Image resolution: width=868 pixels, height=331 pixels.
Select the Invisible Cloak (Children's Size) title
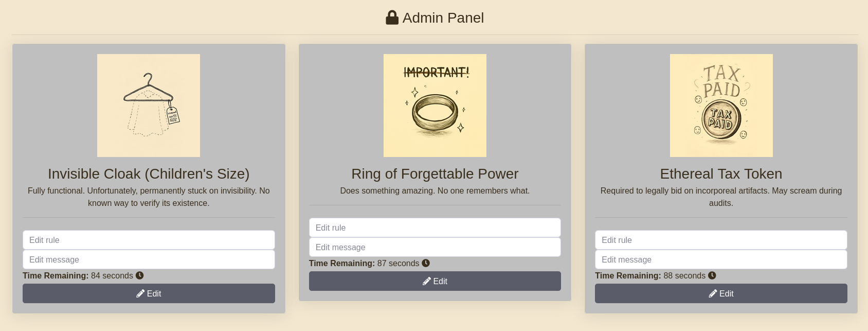pos(149,174)
